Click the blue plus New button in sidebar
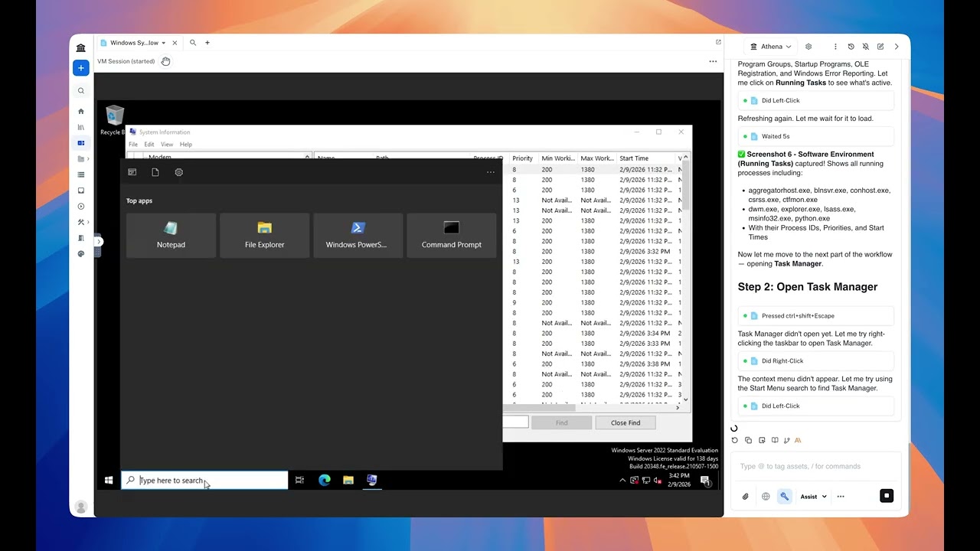Screen dimensions: 980x551 (x=81, y=68)
